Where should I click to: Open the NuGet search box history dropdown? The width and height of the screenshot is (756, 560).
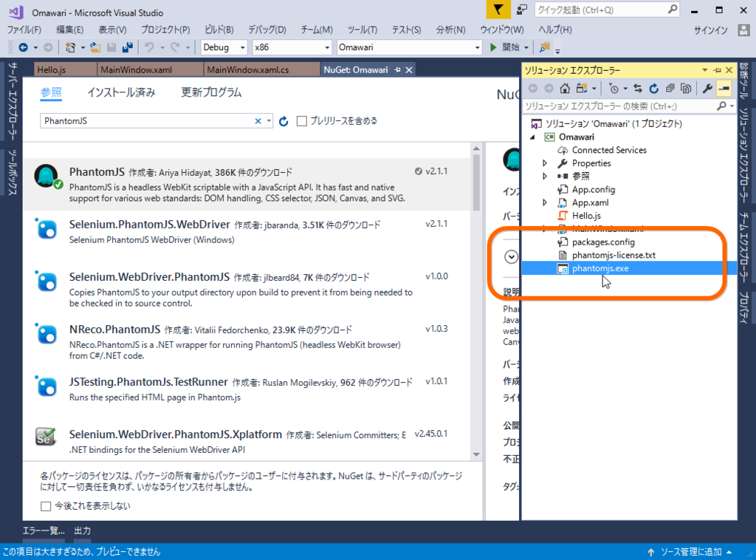pyautogui.click(x=269, y=121)
